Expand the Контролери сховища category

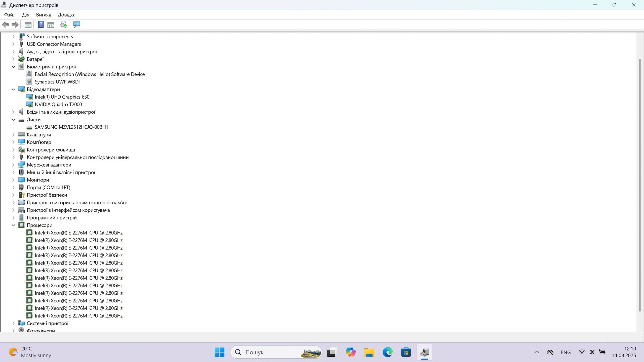(x=13, y=150)
